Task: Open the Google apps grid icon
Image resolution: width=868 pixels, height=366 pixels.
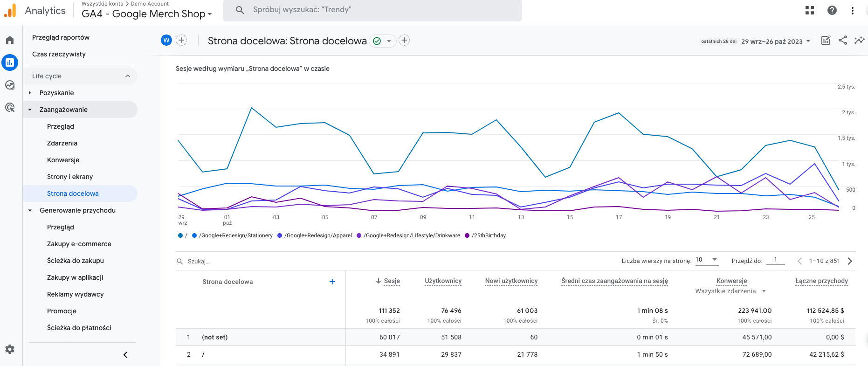Action: (x=810, y=10)
